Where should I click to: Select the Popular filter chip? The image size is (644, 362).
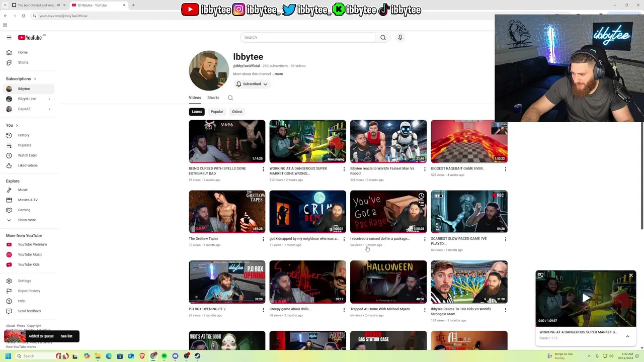point(217,112)
